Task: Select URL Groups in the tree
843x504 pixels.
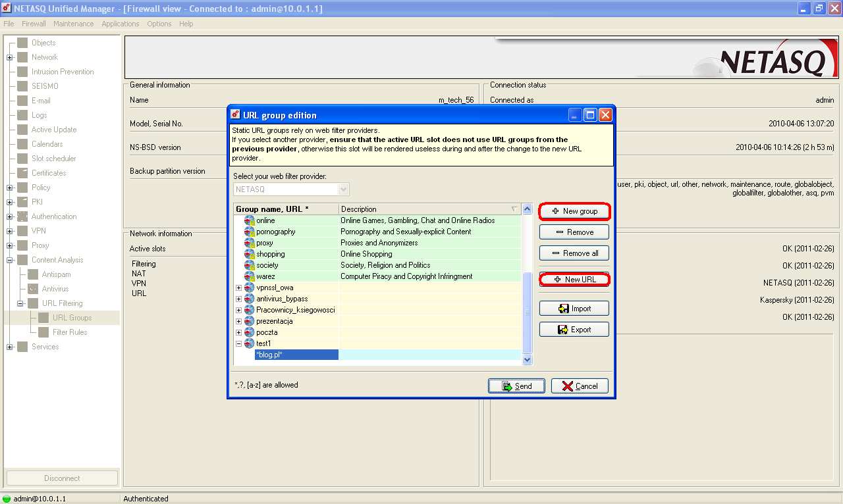Action: [x=72, y=318]
